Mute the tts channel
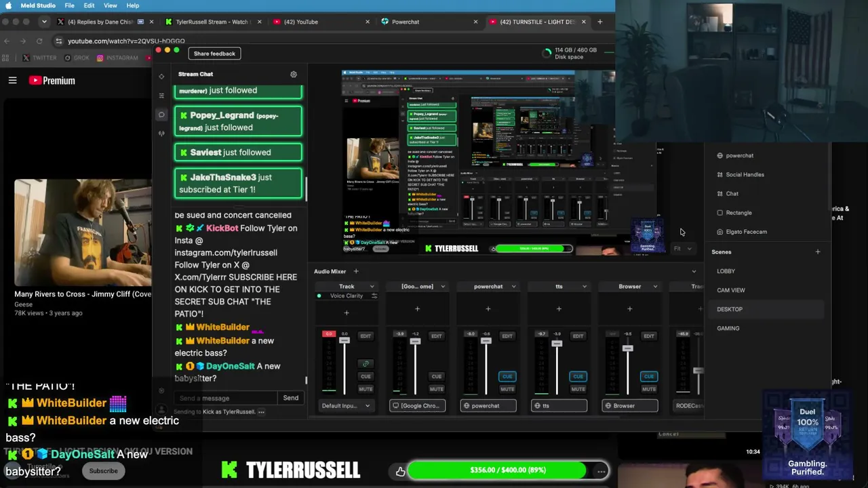Image resolution: width=868 pixels, height=488 pixels. [578, 389]
